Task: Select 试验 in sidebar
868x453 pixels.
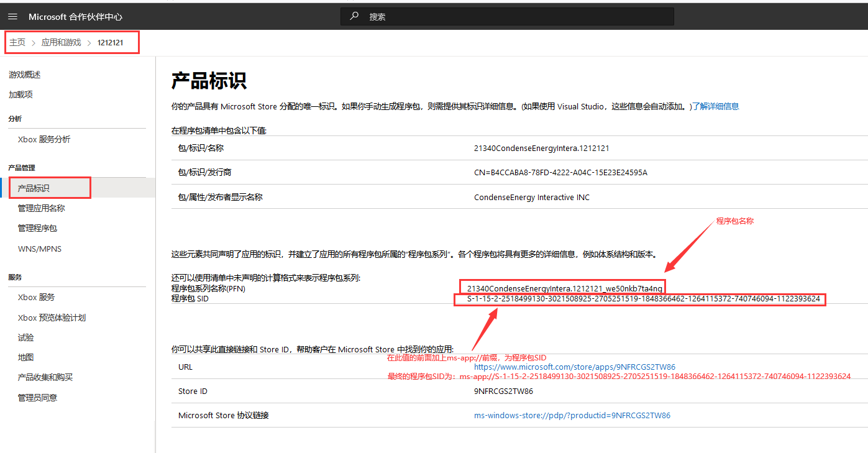Action: tap(26, 337)
